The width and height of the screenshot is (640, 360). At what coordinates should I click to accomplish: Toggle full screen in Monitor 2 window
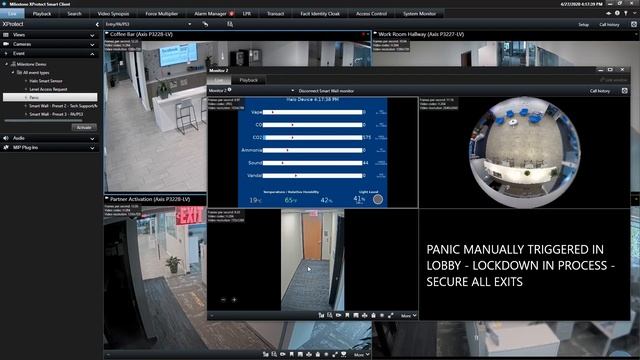[624, 91]
